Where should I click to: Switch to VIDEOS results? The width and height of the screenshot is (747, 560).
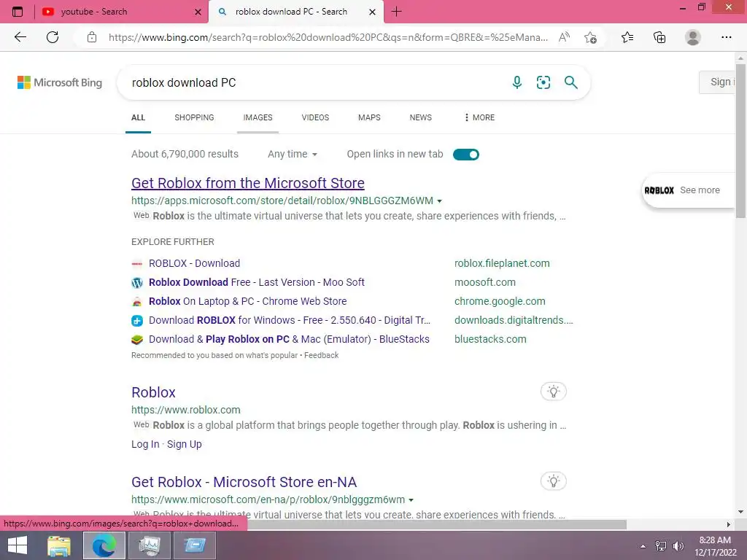(x=315, y=117)
